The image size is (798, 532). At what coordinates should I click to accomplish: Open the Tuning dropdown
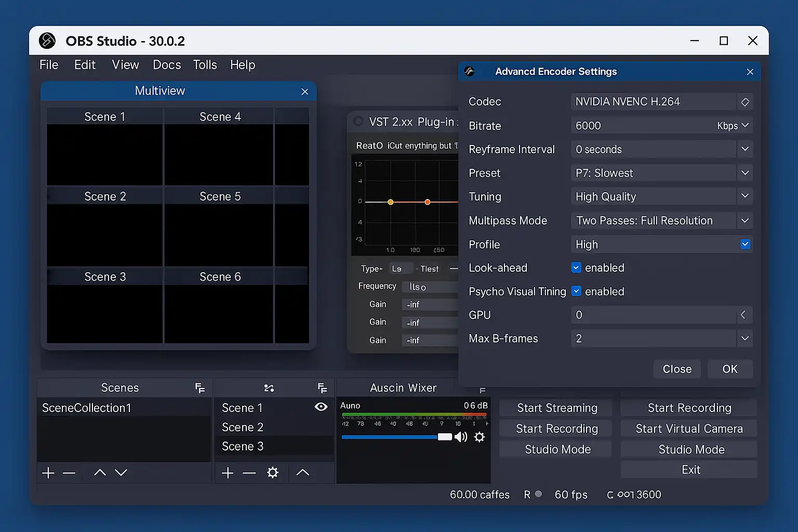745,196
